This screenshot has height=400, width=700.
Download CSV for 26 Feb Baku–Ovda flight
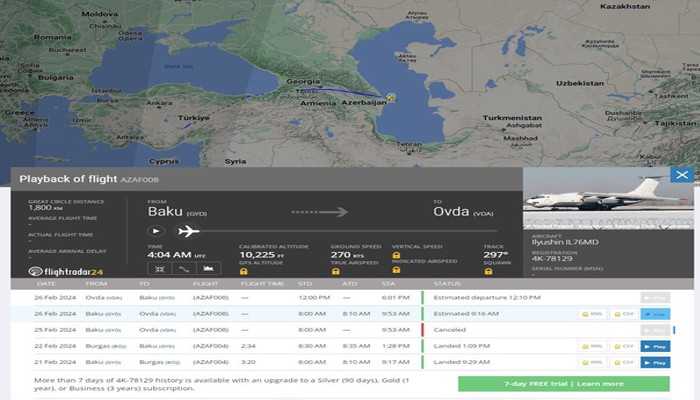pos(624,313)
